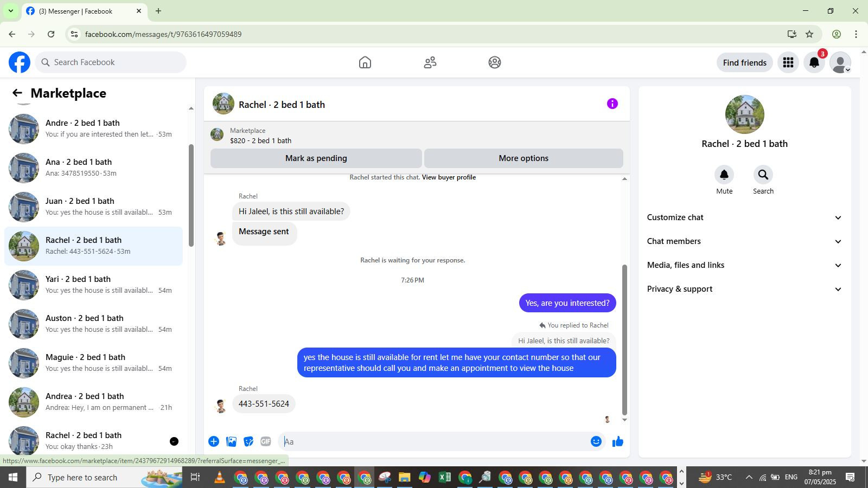Open Auston · 2 bed 1 bath conversation
Image resolution: width=868 pixels, height=488 pixels.
(x=93, y=324)
